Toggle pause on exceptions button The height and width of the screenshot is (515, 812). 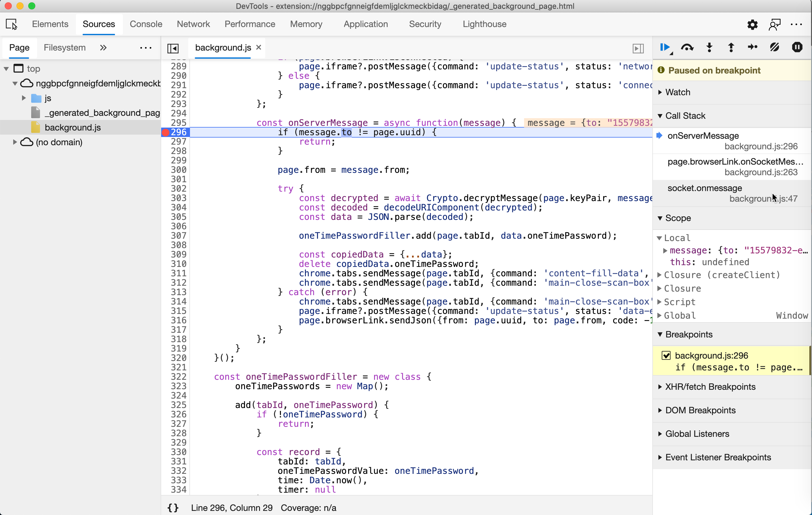tap(797, 48)
